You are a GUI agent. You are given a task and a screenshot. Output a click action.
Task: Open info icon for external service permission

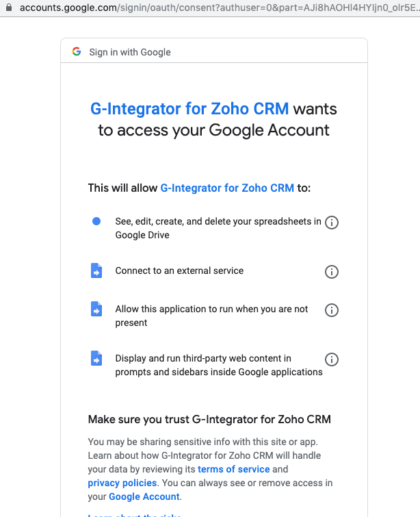(x=331, y=272)
